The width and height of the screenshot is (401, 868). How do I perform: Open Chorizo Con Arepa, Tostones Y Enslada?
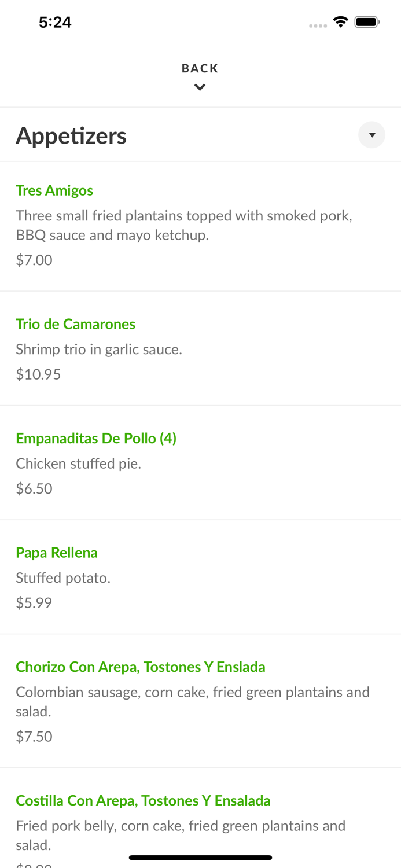click(x=141, y=667)
